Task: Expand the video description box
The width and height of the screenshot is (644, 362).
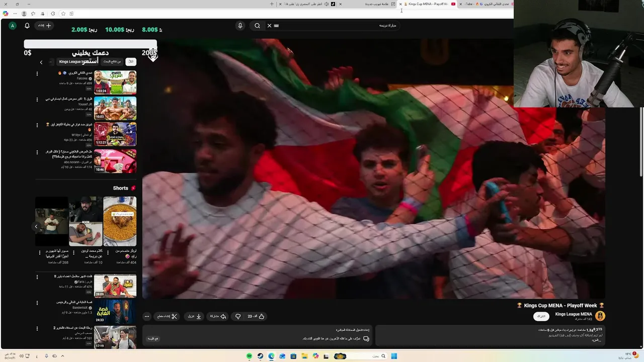Action: 491,335
